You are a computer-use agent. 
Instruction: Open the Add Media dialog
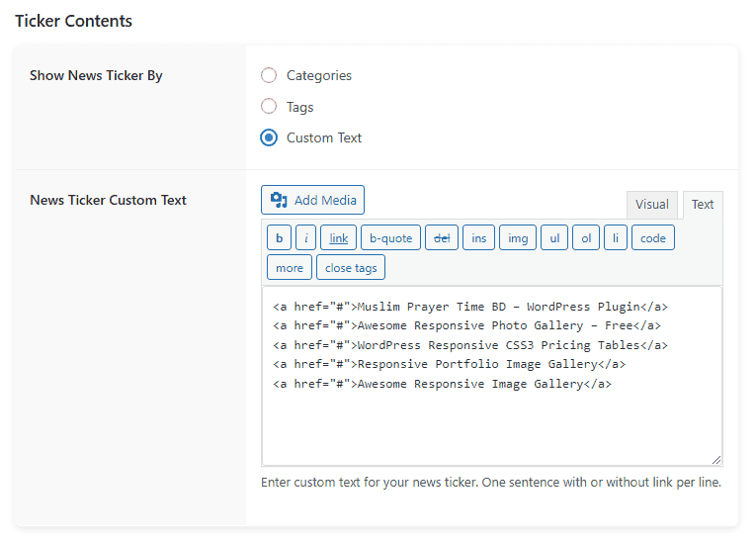click(x=313, y=200)
